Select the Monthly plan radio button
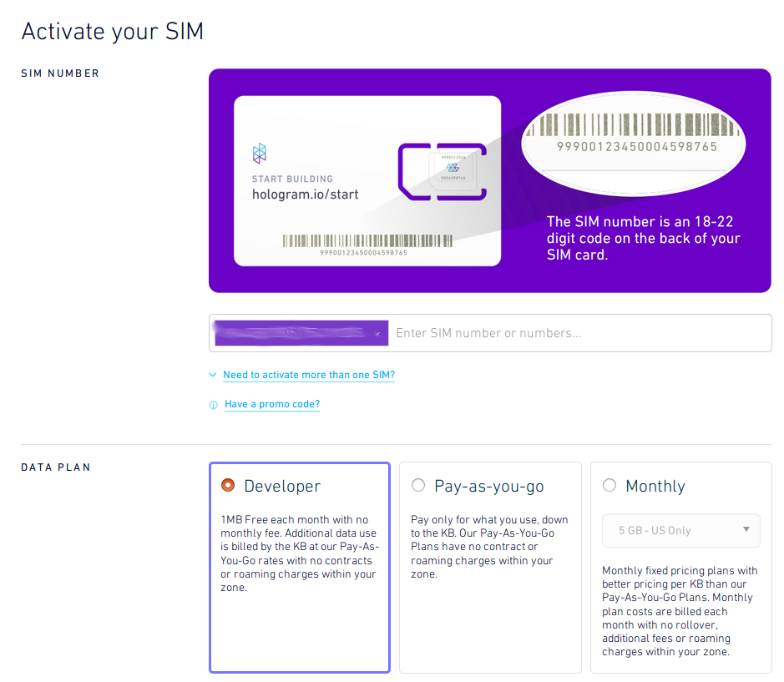This screenshot has width=784, height=682. tap(609, 485)
